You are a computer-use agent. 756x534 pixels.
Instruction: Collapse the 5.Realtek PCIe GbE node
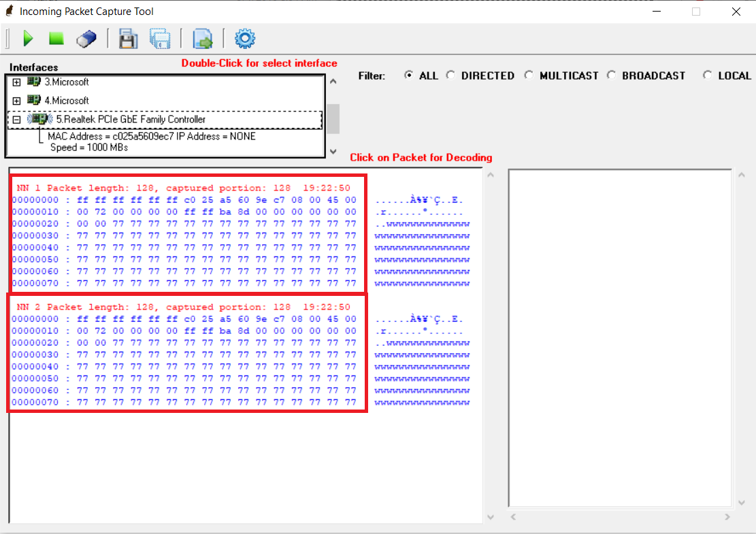click(17, 120)
